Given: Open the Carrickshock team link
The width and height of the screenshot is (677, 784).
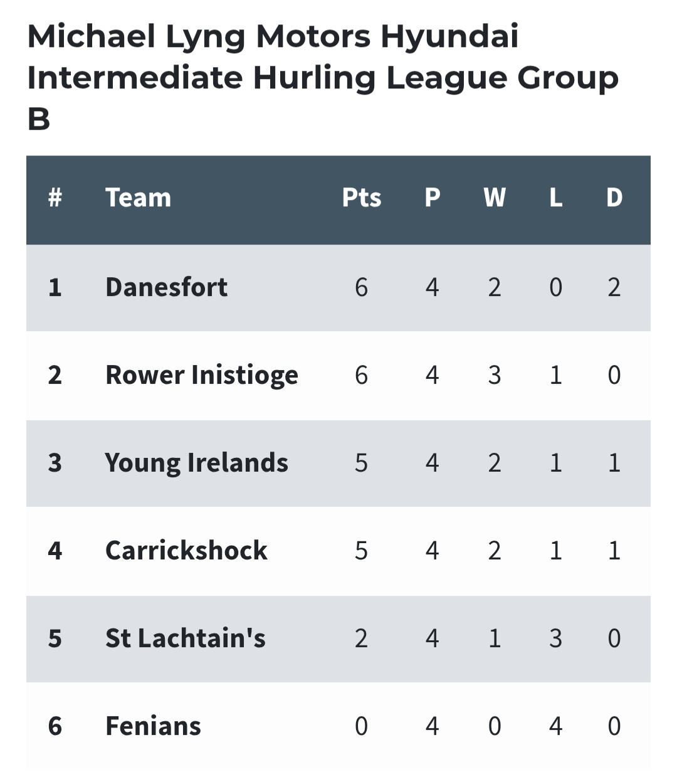Looking at the screenshot, I should pos(186,551).
